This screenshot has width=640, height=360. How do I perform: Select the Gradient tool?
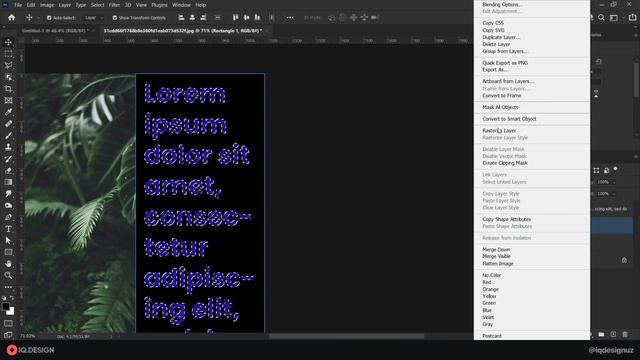pyautogui.click(x=8, y=182)
